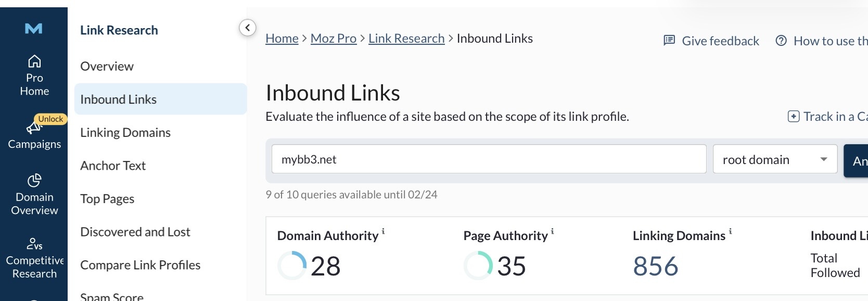This screenshot has height=301, width=868.
Task: Show Linking Domains info tooltip icon
Action: [730, 231]
